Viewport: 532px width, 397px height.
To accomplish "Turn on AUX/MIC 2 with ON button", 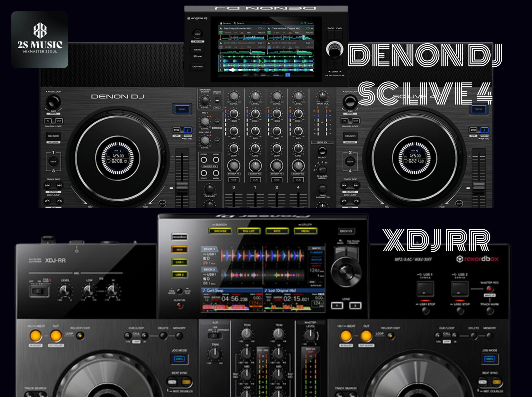I will click(217, 141).
